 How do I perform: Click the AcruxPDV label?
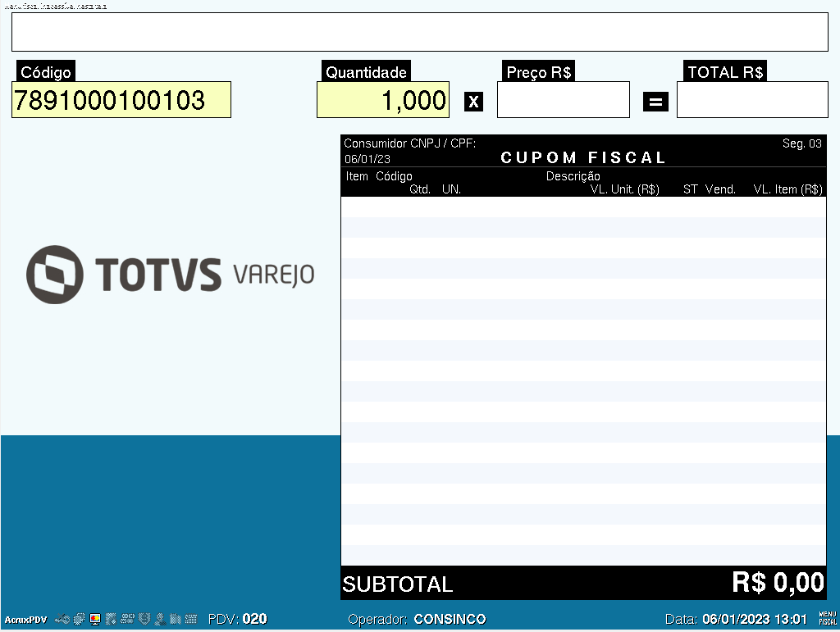[x=25, y=620]
